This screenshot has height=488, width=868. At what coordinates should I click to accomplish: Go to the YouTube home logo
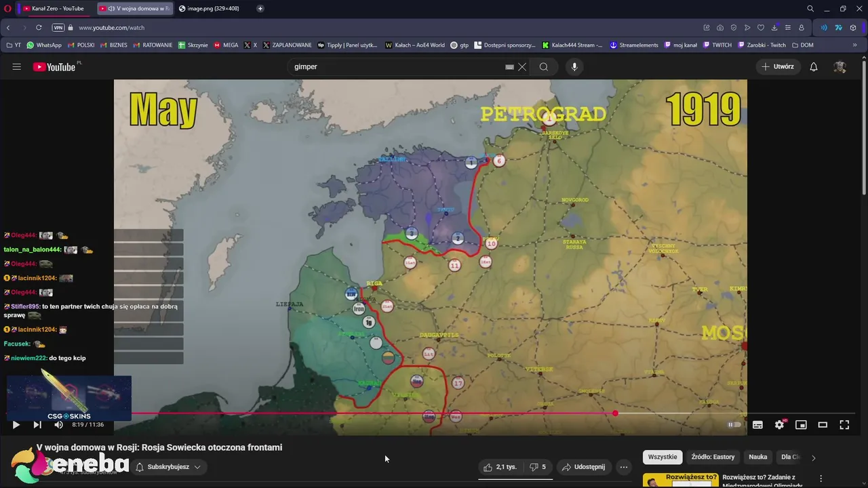54,66
